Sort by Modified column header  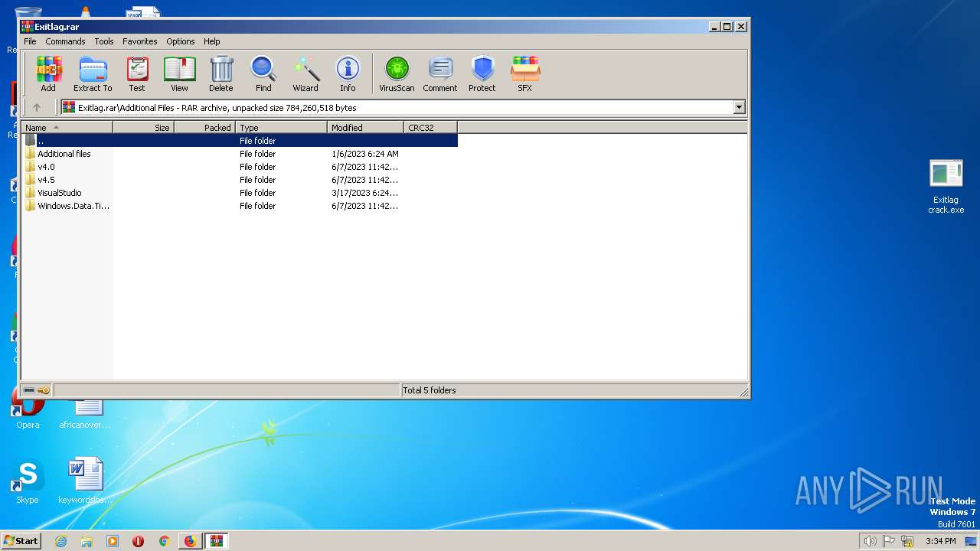[x=365, y=128]
